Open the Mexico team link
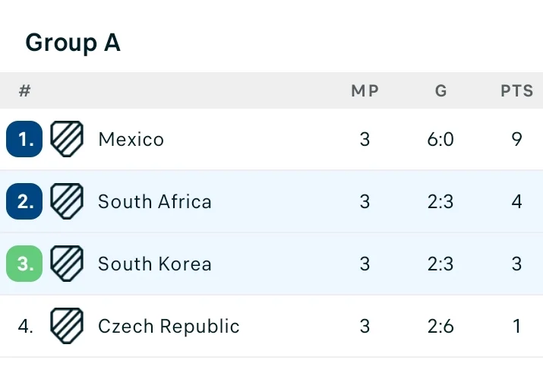The image size is (543, 392). (131, 139)
